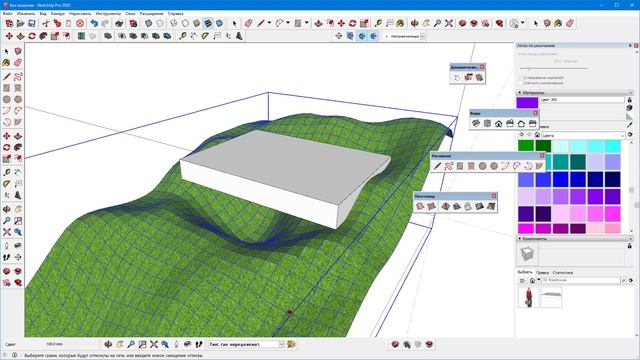Open Line tool dropdown arrow
The height and width of the screenshot is (360, 640).
[269, 23]
